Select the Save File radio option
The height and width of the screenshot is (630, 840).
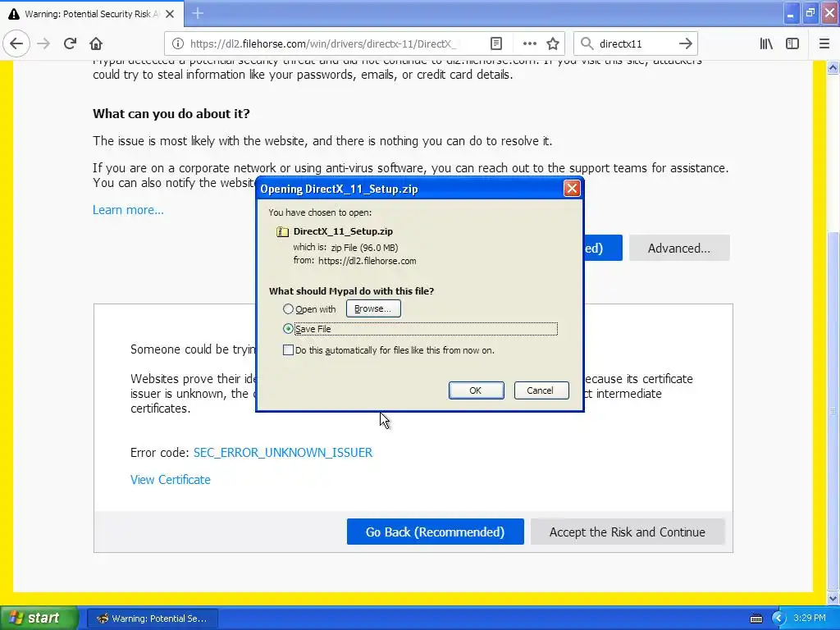tap(288, 329)
